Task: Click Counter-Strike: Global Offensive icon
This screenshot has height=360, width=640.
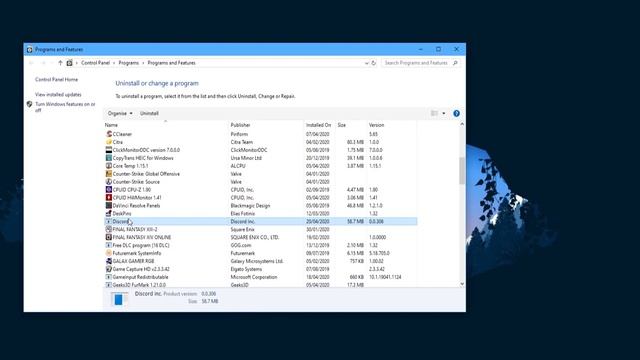Action: click(109, 174)
